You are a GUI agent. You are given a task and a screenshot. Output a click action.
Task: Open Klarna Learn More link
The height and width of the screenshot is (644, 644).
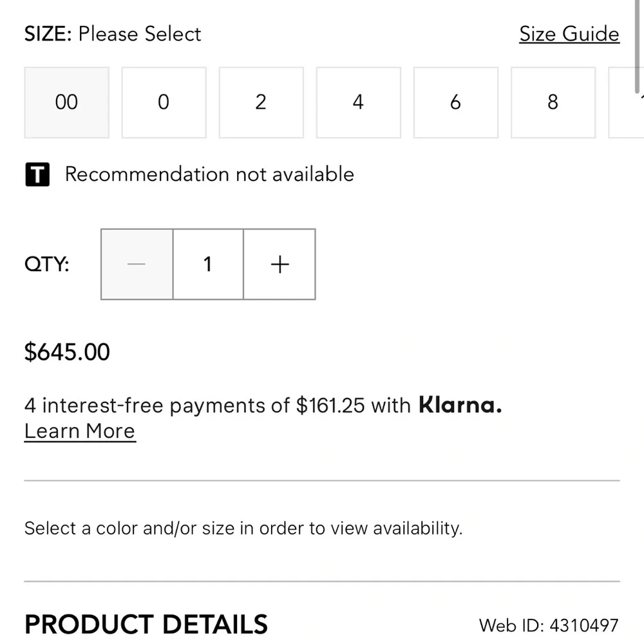(x=80, y=431)
